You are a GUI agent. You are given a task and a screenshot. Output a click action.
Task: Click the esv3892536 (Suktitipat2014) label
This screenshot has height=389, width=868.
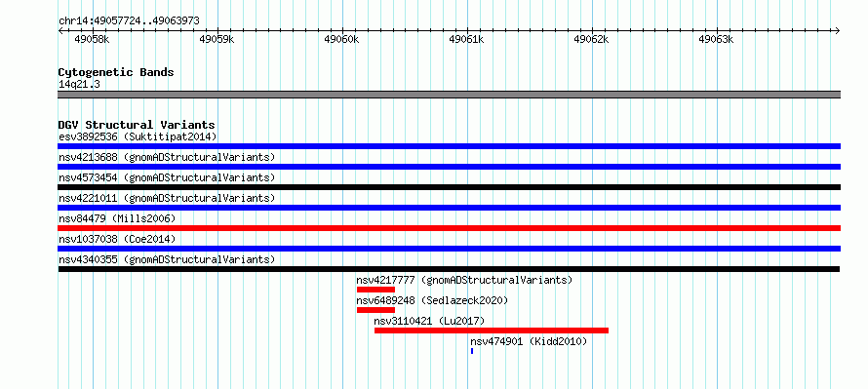point(138,136)
